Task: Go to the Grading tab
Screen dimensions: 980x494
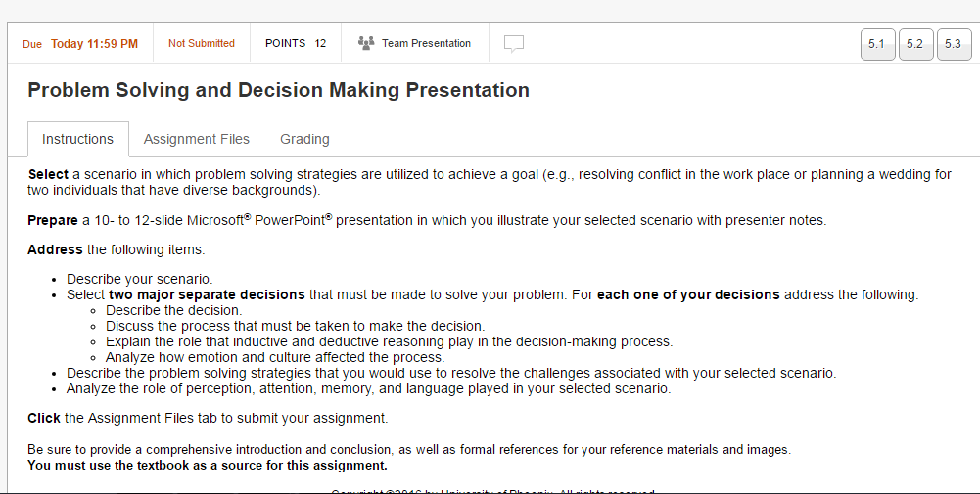Action: 304,139
